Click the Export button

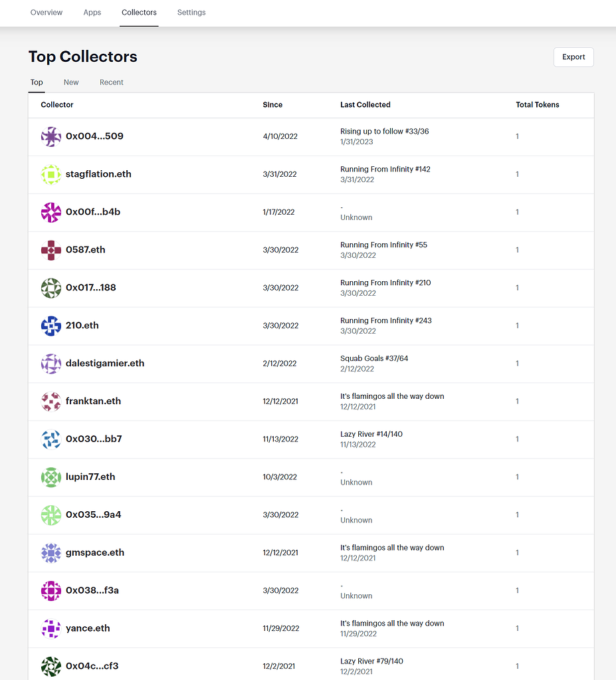coord(573,57)
